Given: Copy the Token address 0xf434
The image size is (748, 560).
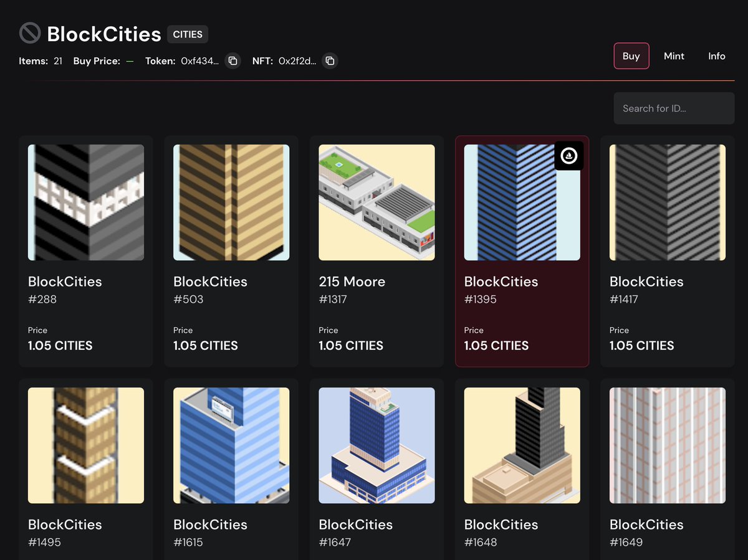Looking at the screenshot, I should click(x=233, y=61).
